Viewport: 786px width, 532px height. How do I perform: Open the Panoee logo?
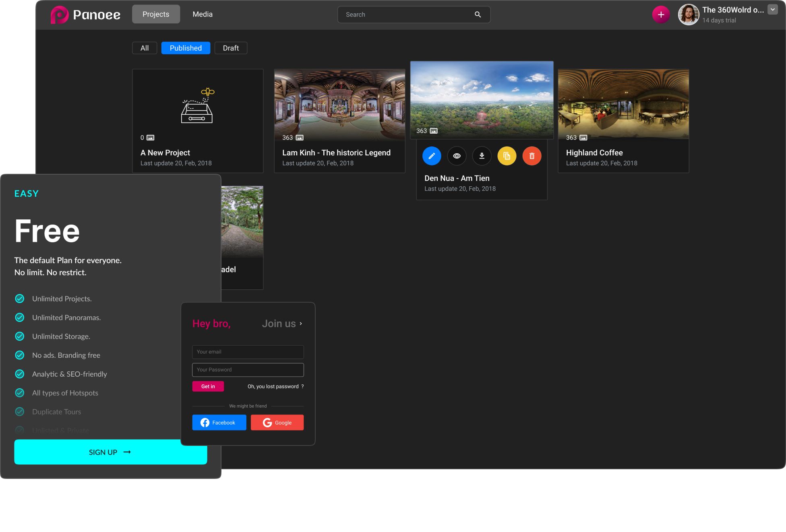coord(85,14)
